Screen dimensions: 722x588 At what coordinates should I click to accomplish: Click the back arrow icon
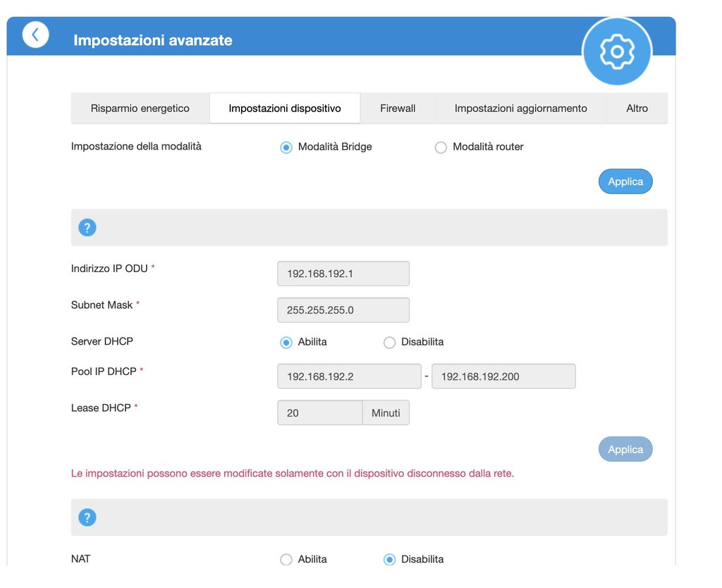pos(35,35)
